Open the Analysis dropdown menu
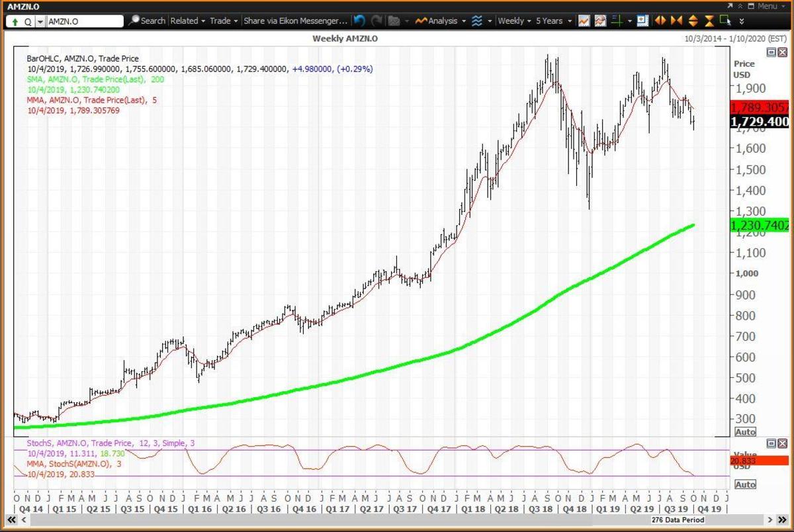This screenshot has height=532, width=794. tap(442, 21)
